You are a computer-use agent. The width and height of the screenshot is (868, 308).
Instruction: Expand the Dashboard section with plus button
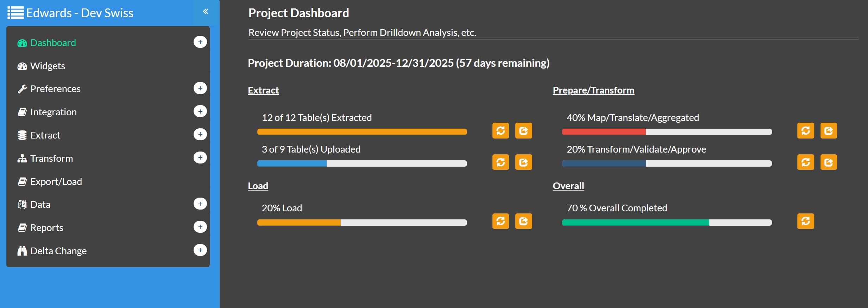tap(200, 42)
